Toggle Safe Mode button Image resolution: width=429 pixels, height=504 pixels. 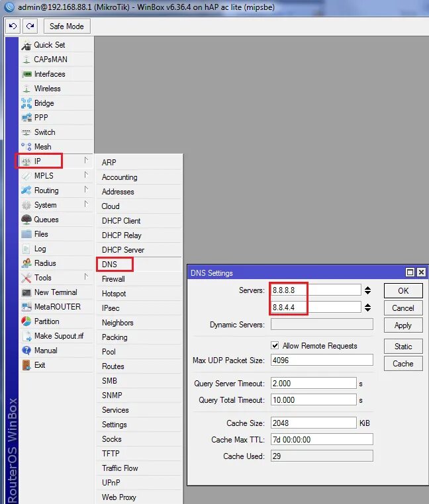coord(67,26)
